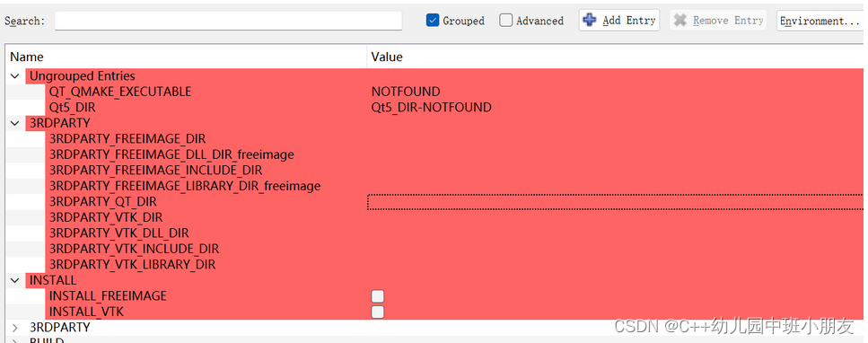This screenshot has width=868, height=343.
Task: Select the QT_QMAKE_EXECUTABLE entry
Action: tap(120, 92)
